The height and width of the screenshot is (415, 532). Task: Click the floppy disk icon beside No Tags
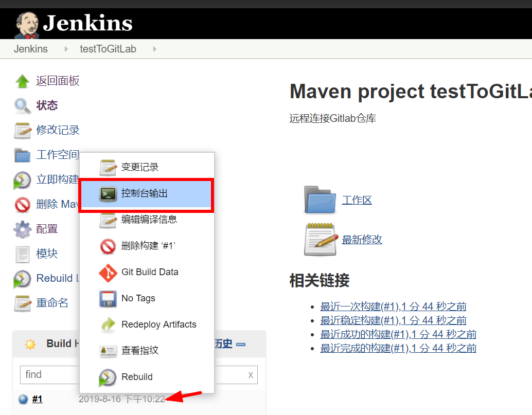[108, 299]
